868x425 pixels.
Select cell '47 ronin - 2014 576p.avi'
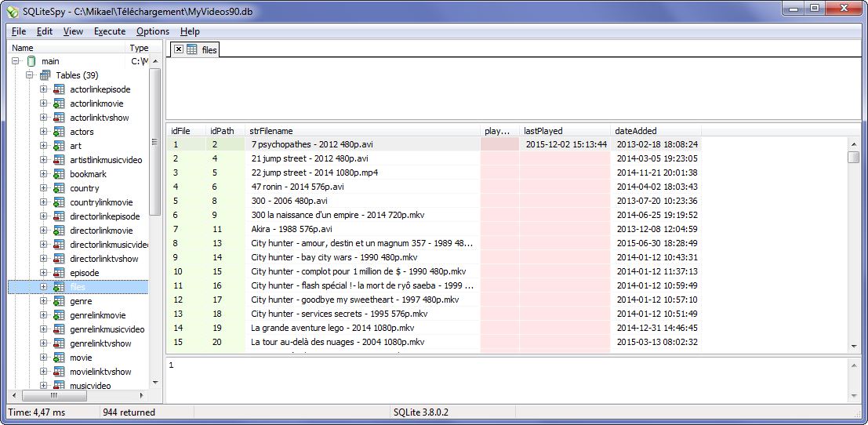[362, 187]
